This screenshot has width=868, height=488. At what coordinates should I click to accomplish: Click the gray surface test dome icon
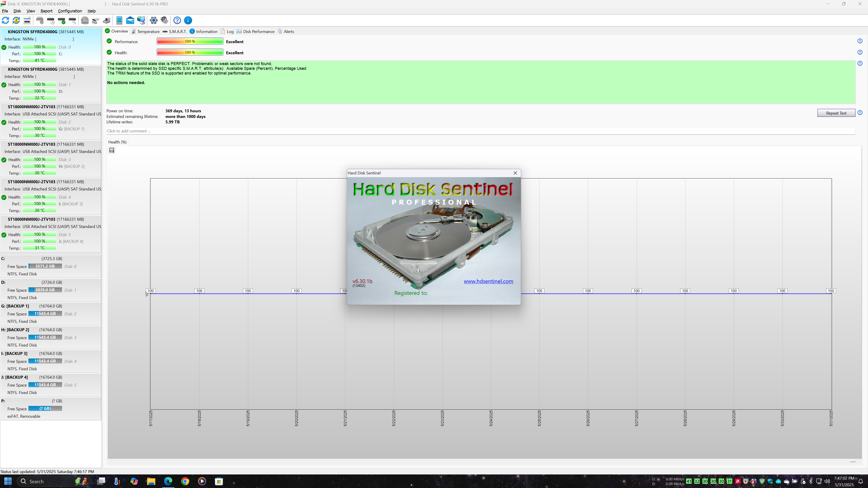click(x=85, y=20)
